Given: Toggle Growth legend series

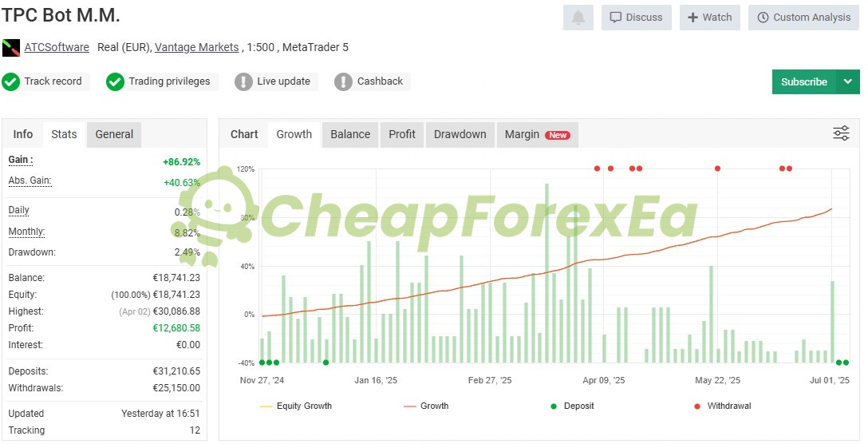Looking at the screenshot, I should coord(426,406).
